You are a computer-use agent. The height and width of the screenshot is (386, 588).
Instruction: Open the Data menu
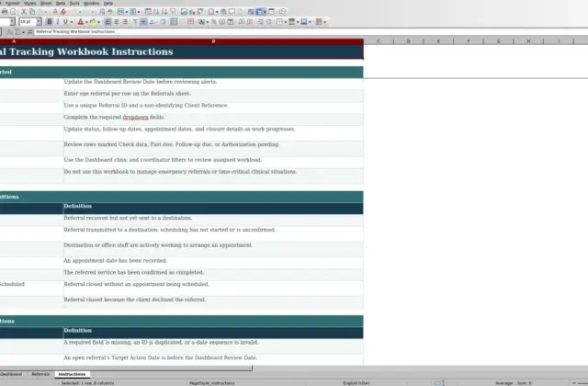[61, 3]
